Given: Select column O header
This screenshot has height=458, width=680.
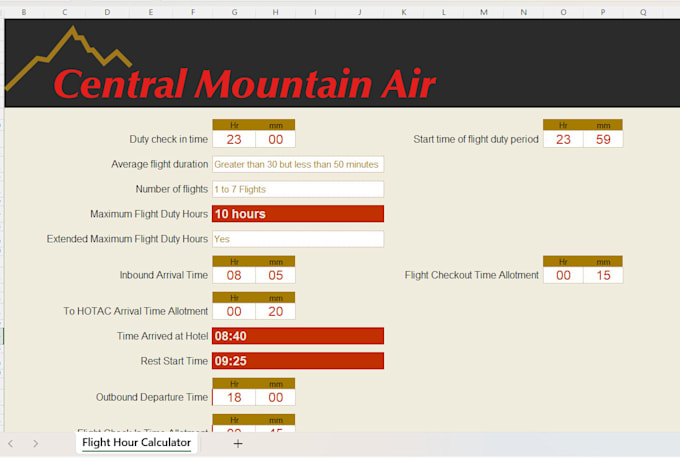Looking at the screenshot, I should [x=563, y=12].
